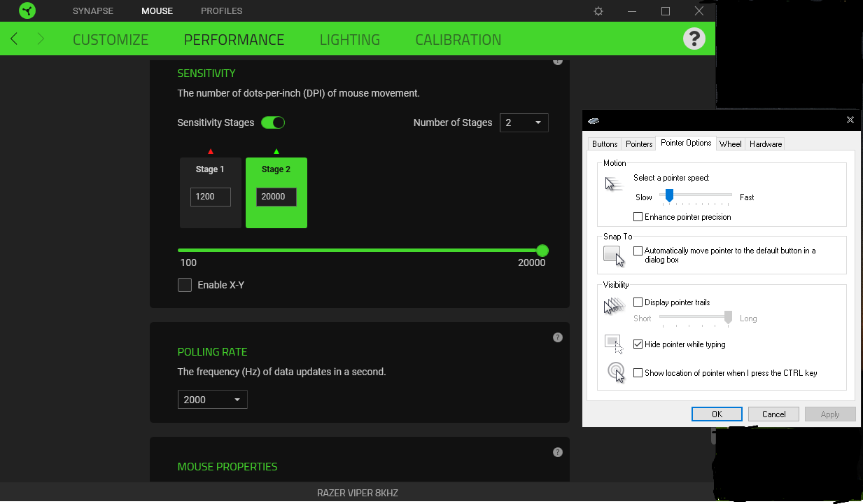Open the Number of Stages dropdown
863x504 pixels.
[x=524, y=122]
